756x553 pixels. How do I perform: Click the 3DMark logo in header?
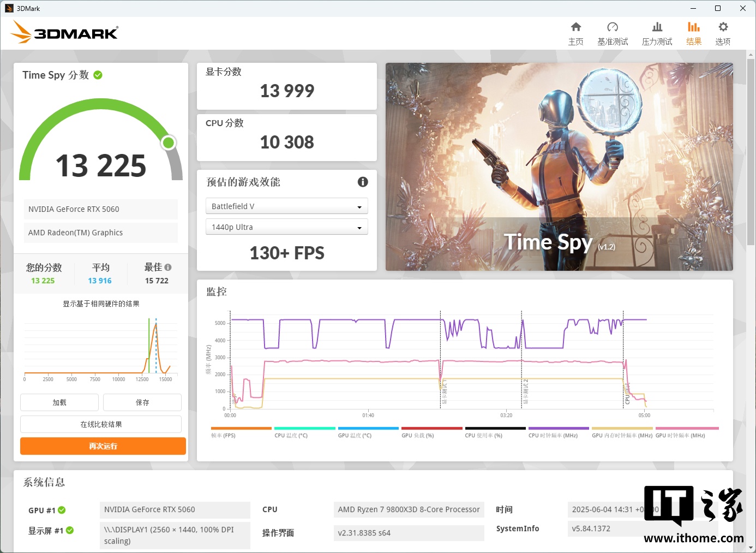64,33
